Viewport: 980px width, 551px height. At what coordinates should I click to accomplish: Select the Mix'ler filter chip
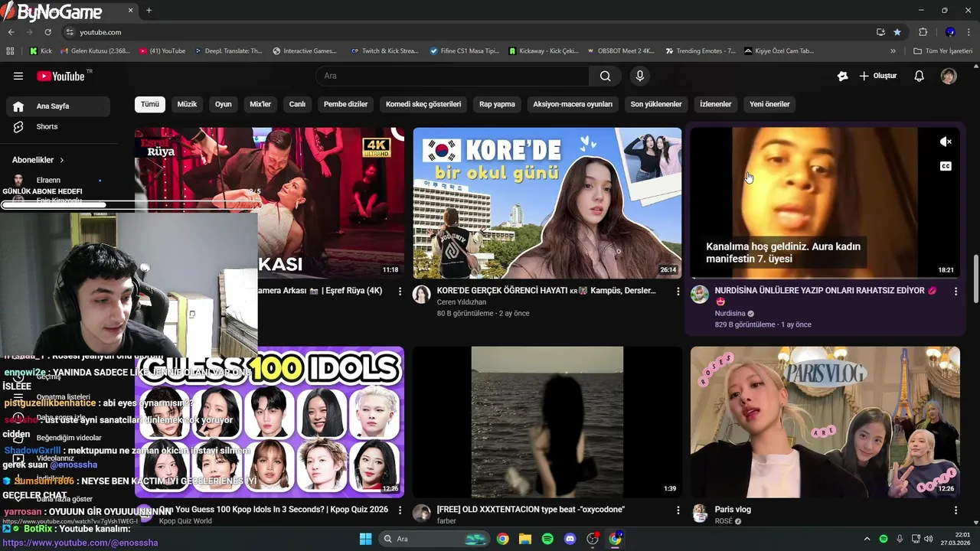coord(260,104)
